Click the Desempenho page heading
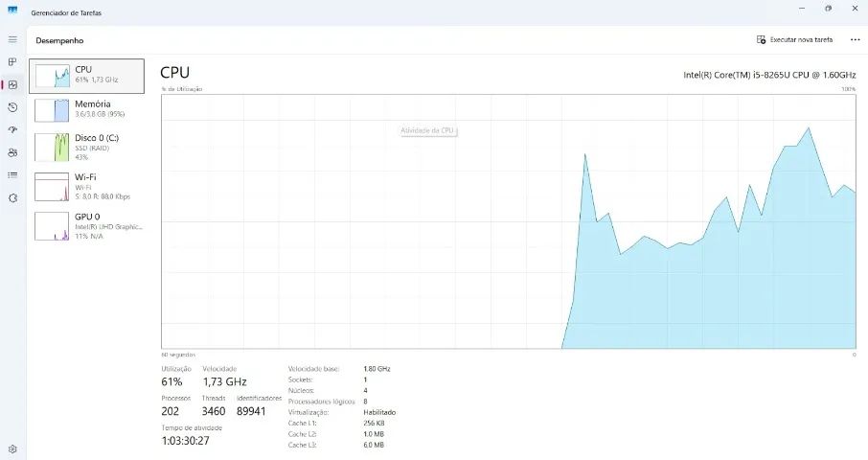The height and width of the screenshot is (460, 868). tap(59, 40)
